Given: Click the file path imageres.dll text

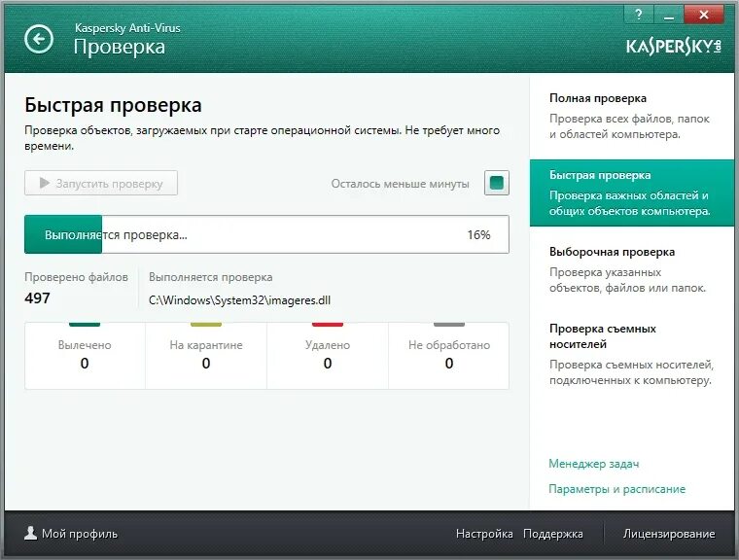Looking at the screenshot, I should pyautogui.click(x=239, y=300).
